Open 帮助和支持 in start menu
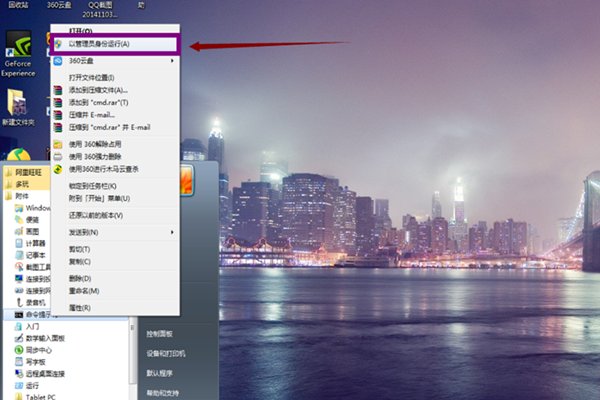This screenshot has height=400, width=600. tap(163, 393)
